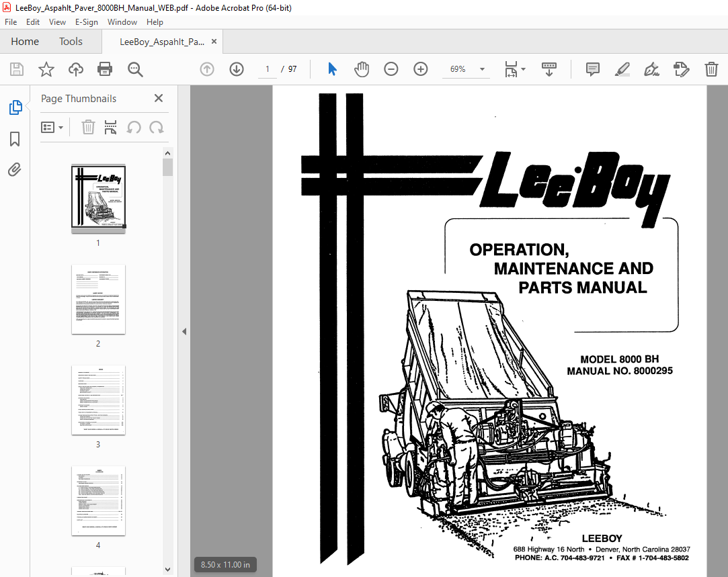This screenshot has height=577, width=728.
Task: Select page 2 thumbnail
Action: point(98,299)
